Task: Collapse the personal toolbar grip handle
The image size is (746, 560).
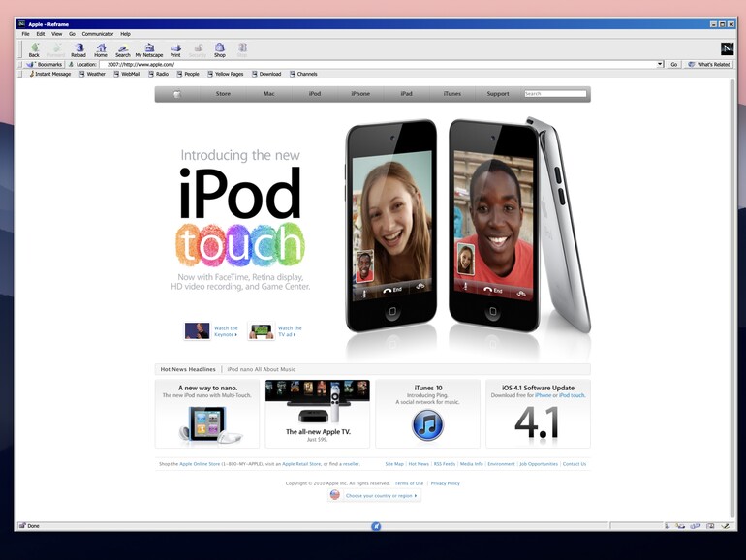Action: [20, 74]
